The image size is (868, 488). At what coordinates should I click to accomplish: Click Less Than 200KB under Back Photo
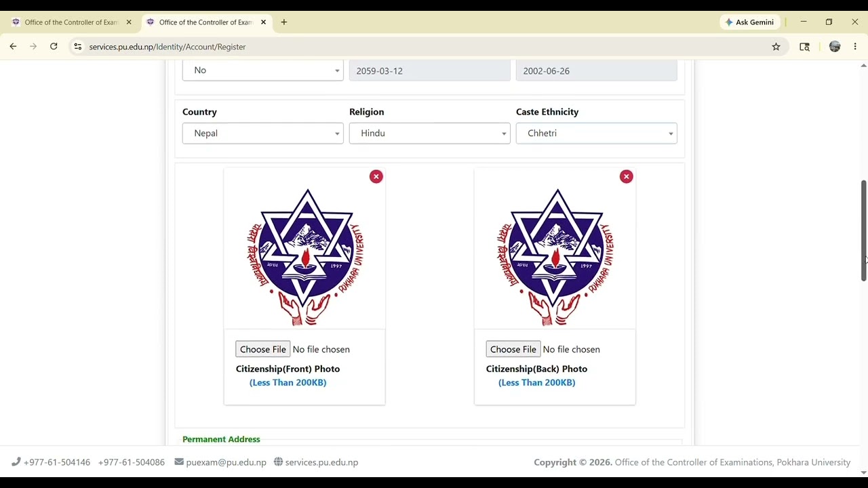(536, 383)
